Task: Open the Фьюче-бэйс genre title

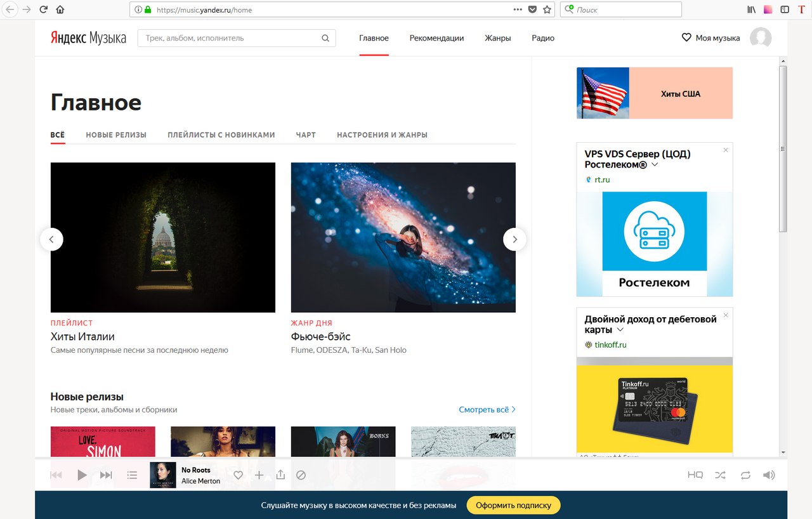Action: [320, 336]
